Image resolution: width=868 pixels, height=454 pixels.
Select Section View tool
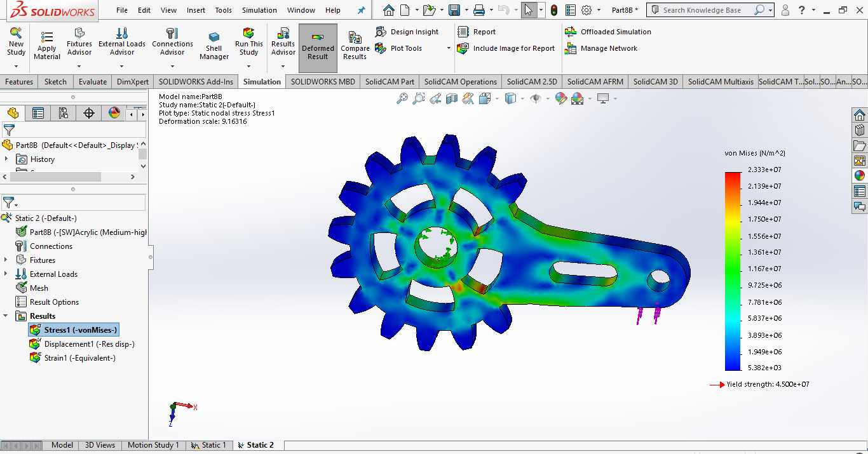click(x=452, y=98)
